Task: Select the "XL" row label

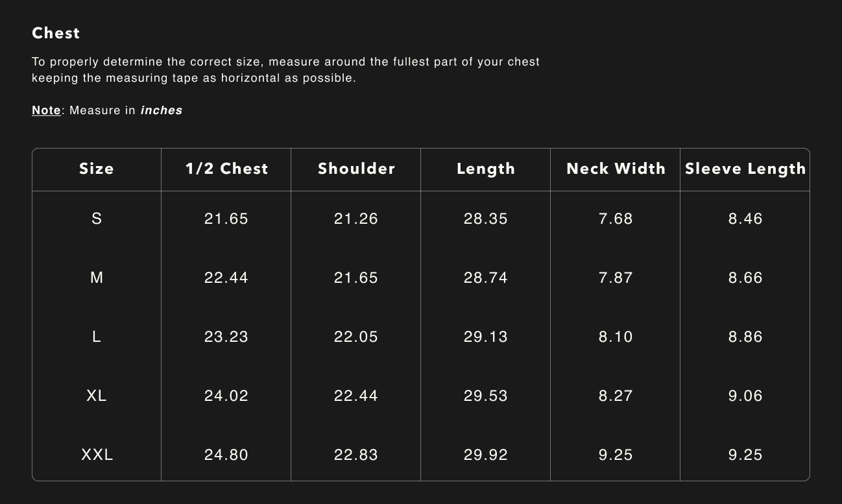Action: click(97, 396)
